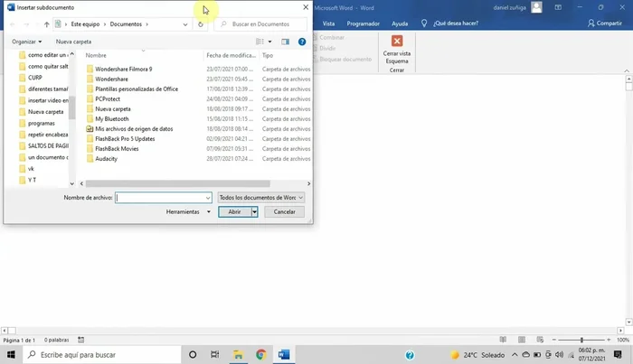Open the Vista ribbon tab
Viewport: 633px width, 364px height.
tap(328, 23)
